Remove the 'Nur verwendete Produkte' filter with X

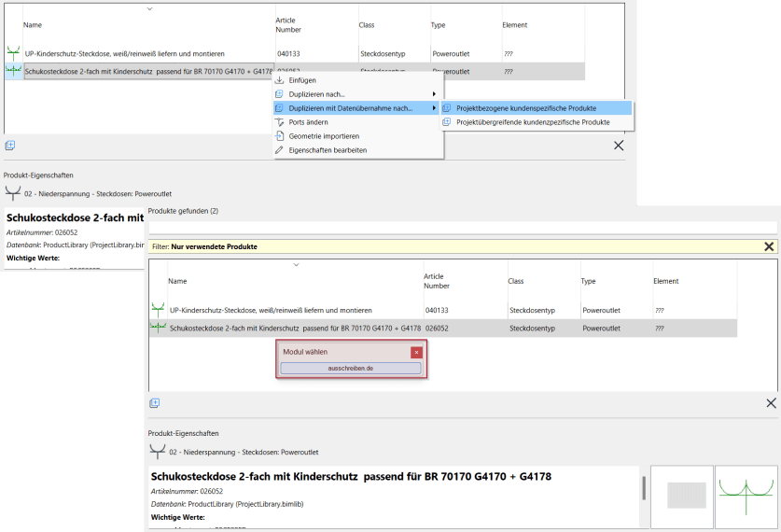[769, 246]
